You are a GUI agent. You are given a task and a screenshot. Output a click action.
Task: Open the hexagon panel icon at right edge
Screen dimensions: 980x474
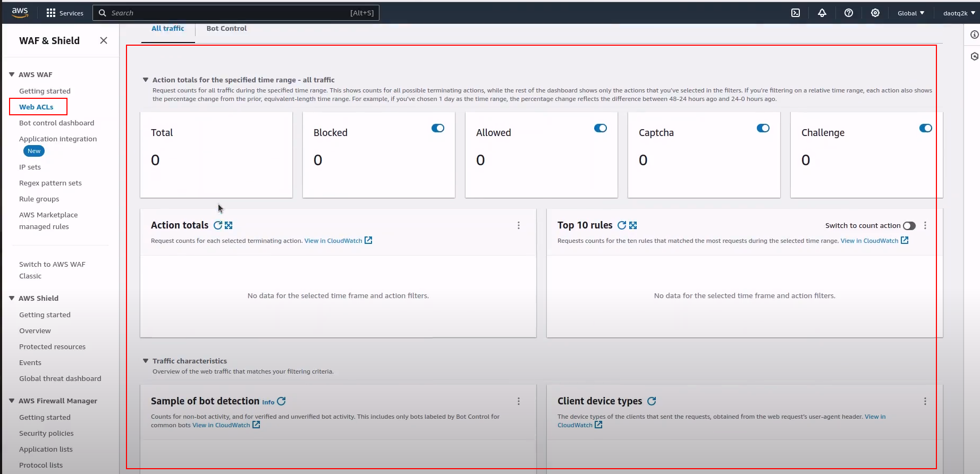pos(974,56)
